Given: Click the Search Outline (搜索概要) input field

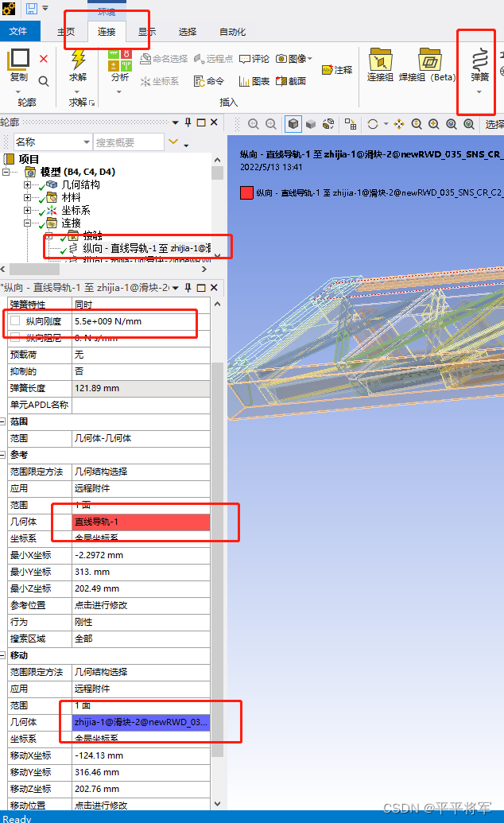Looking at the screenshot, I should point(129,142).
